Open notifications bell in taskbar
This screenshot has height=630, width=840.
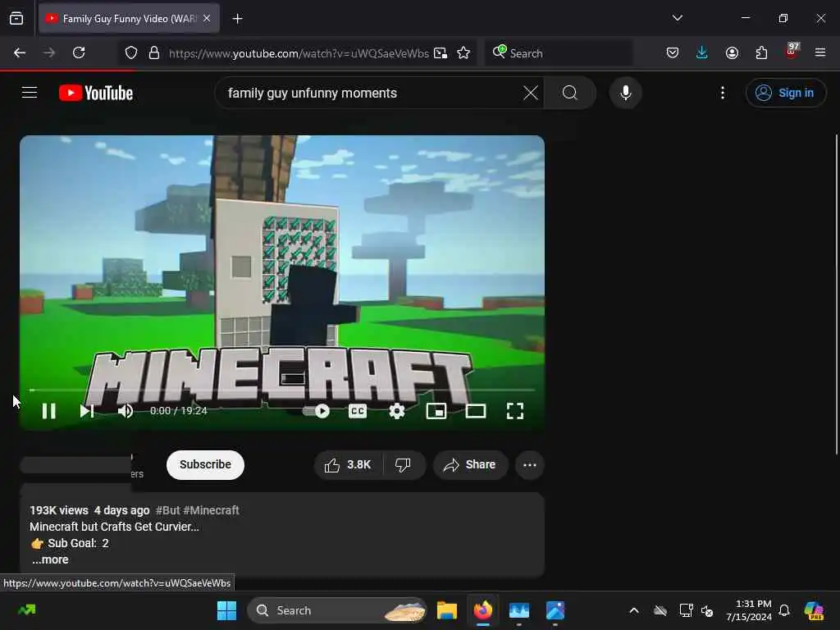[784, 610]
